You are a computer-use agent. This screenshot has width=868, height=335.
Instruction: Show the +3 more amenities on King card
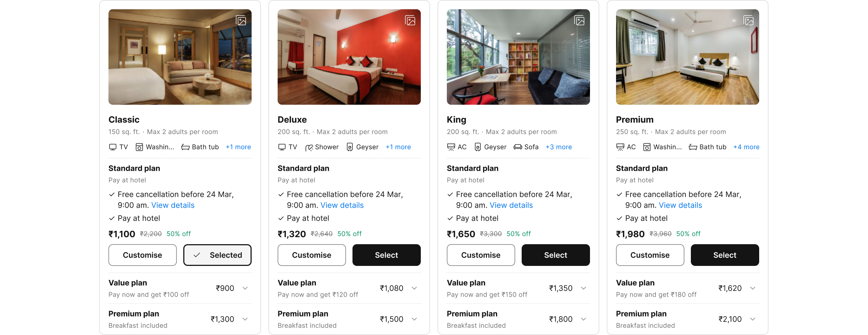pyautogui.click(x=559, y=147)
